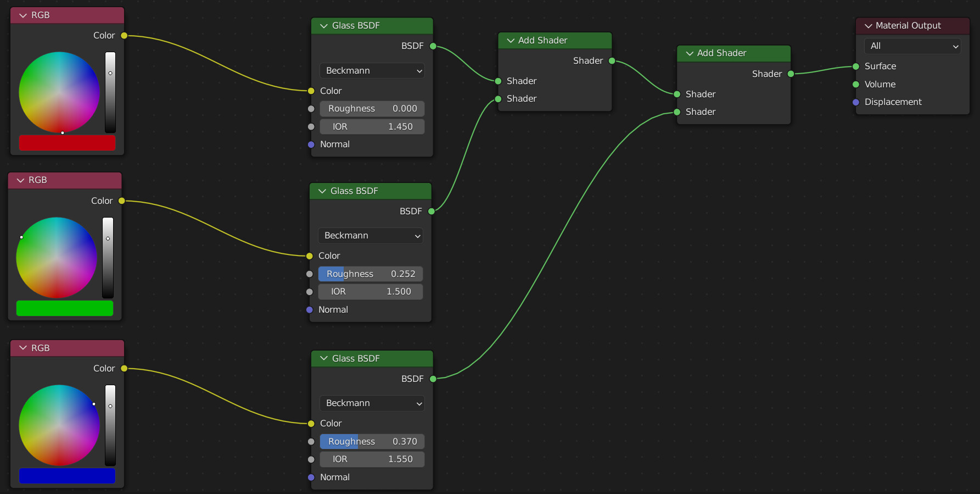This screenshot has height=494, width=980.
Task: Open the red color swatch in the RGB node
Action: pos(67,143)
